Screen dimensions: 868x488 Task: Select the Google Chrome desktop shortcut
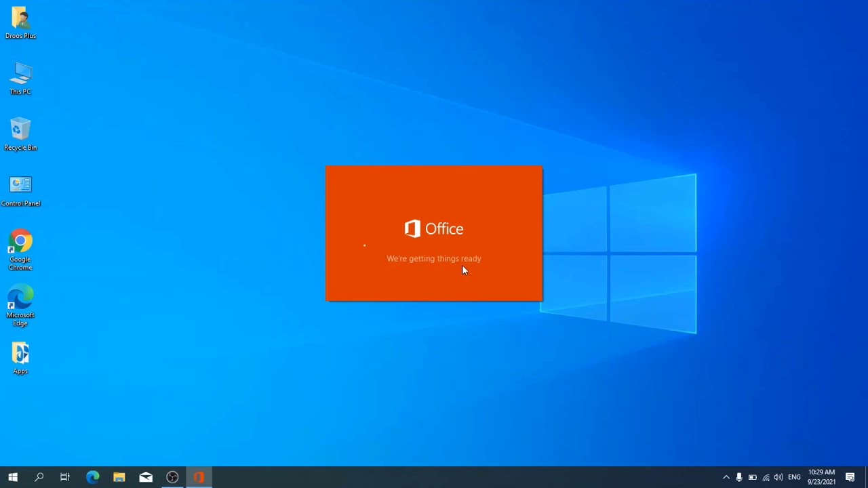pyautogui.click(x=20, y=250)
